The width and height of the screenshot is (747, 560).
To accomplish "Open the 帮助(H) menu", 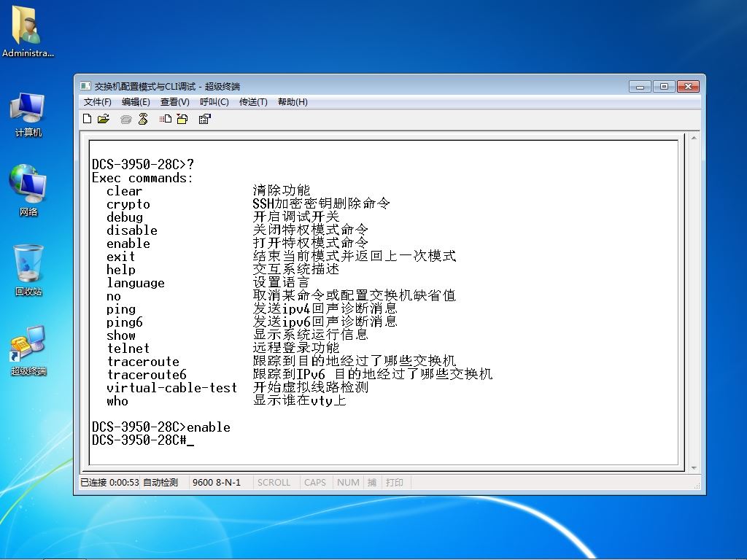I will coord(293,102).
